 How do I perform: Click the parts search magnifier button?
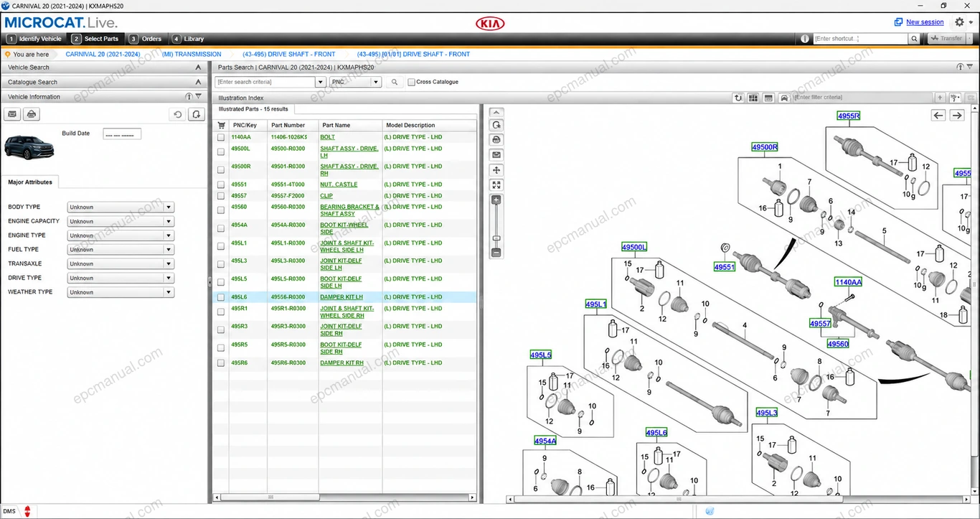coord(394,83)
